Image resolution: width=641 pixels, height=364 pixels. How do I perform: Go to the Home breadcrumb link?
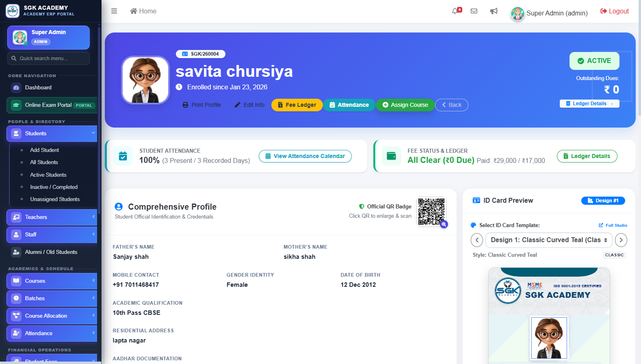click(x=143, y=11)
